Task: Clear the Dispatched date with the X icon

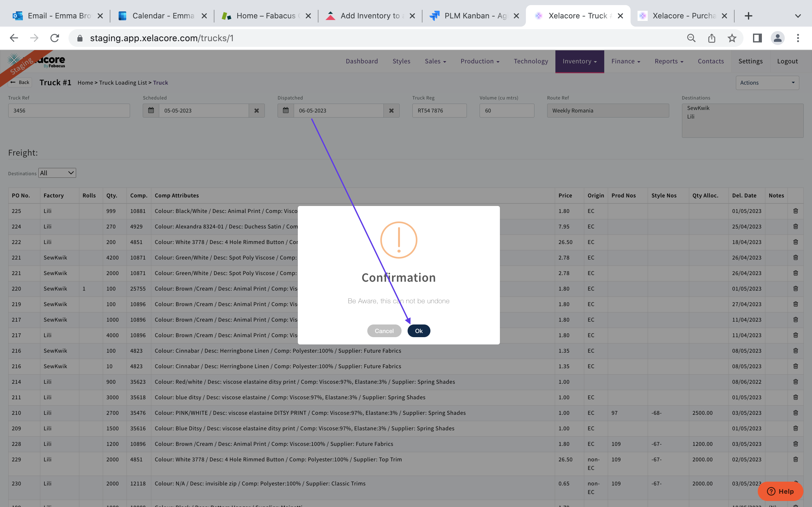Action: coord(391,111)
